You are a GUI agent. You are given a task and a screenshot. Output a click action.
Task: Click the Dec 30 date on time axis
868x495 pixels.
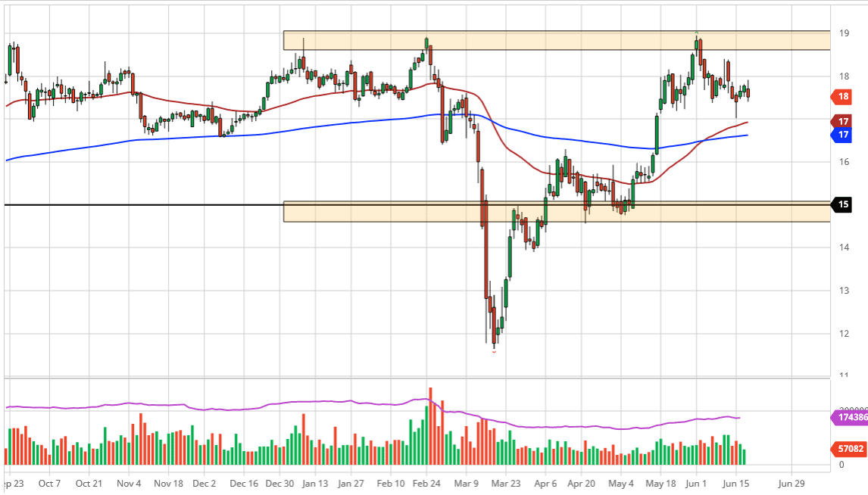[280, 482]
